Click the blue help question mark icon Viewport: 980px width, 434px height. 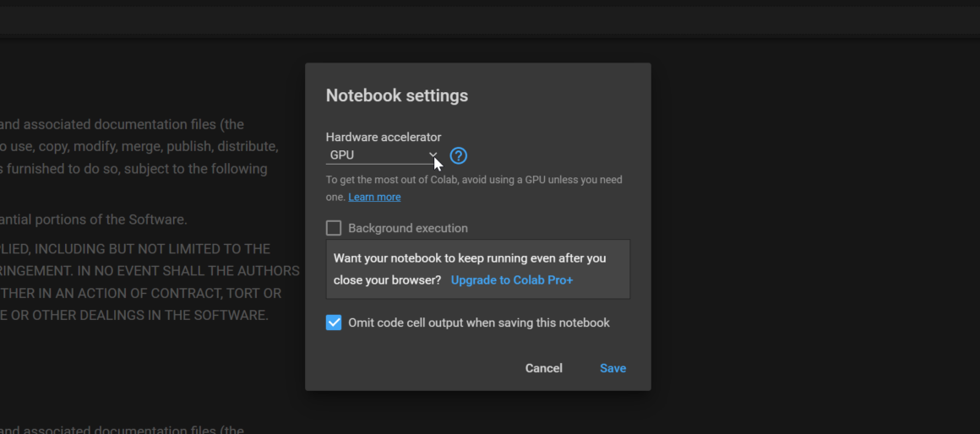458,155
